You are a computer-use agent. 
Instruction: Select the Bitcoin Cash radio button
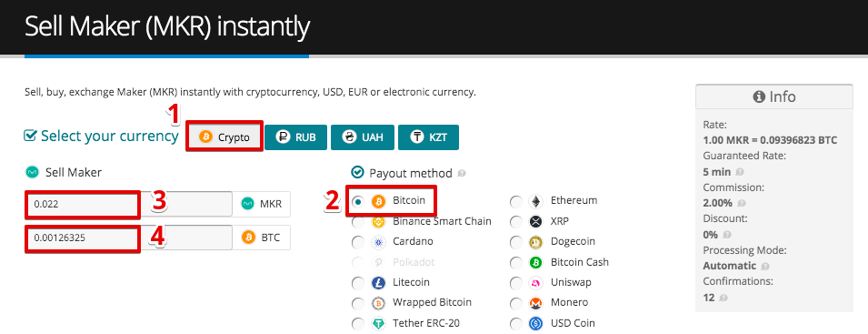tap(516, 262)
